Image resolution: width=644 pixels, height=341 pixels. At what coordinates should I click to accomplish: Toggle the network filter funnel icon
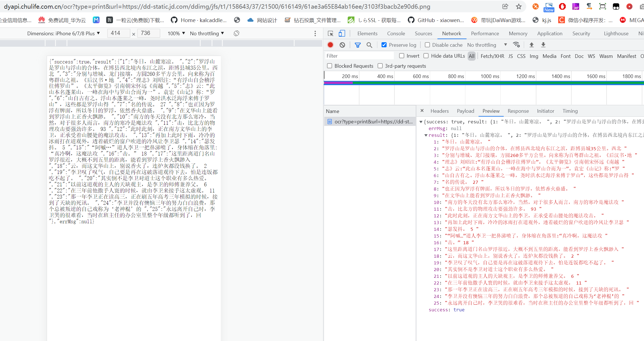point(357,45)
